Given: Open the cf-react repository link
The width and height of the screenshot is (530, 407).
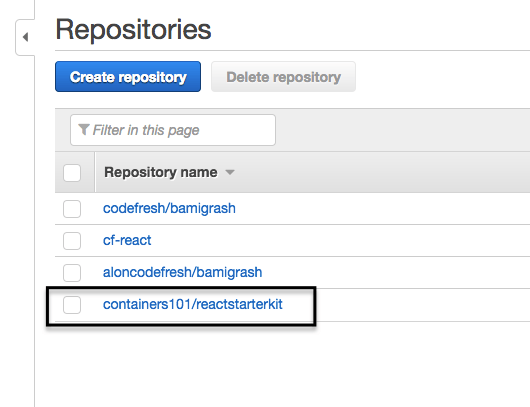Looking at the screenshot, I should click(127, 240).
